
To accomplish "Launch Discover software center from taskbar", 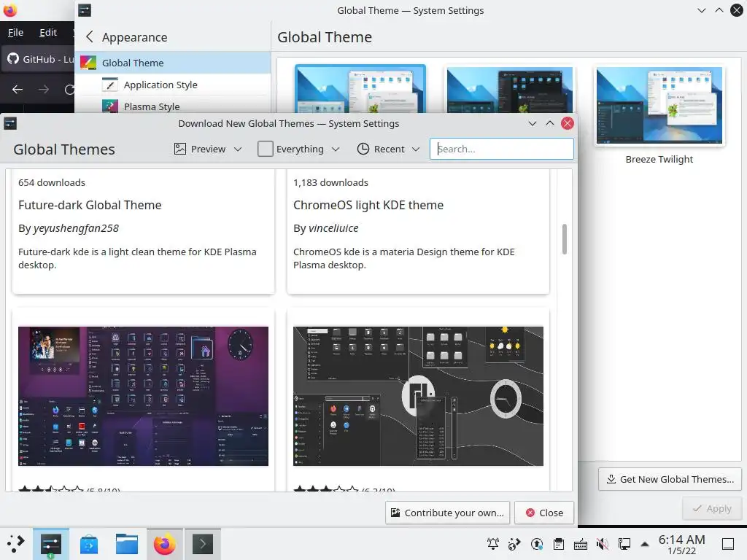I will coord(88,544).
